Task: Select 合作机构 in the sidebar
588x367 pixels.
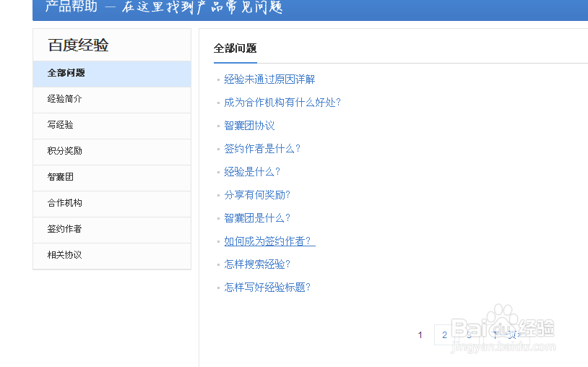Action: click(112, 204)
